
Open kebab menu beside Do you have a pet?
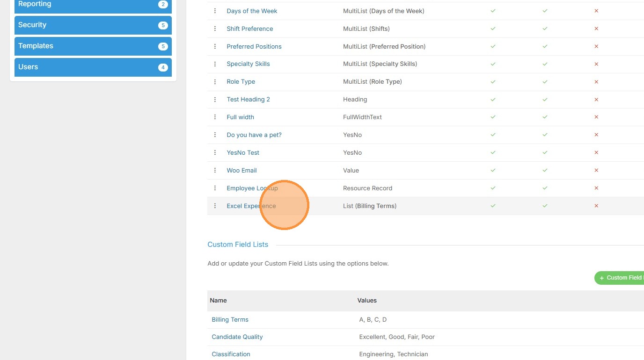click(215, 135)
